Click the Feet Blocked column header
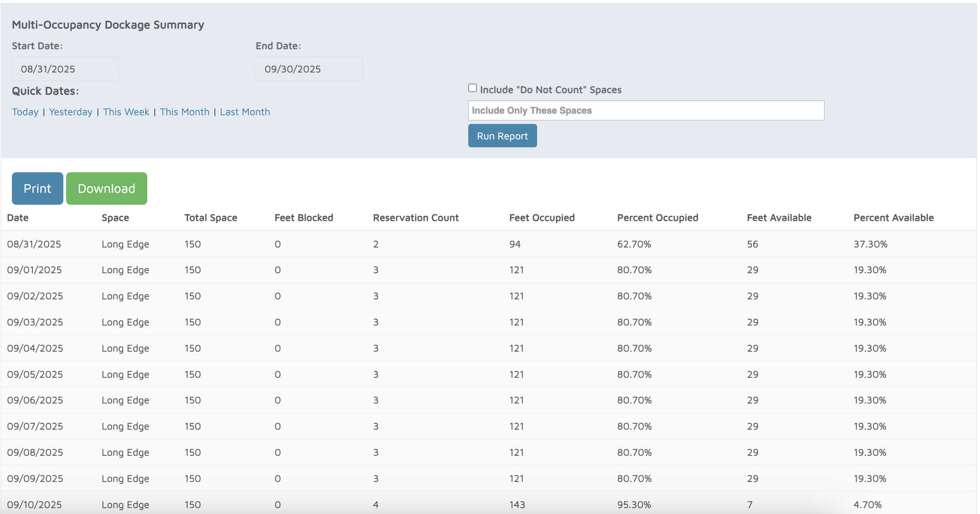Screen dimensions: 980x514 click(304, 218)
